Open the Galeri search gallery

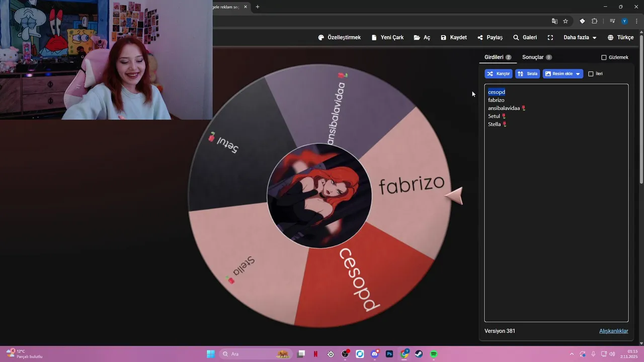(x=525, y=38)
